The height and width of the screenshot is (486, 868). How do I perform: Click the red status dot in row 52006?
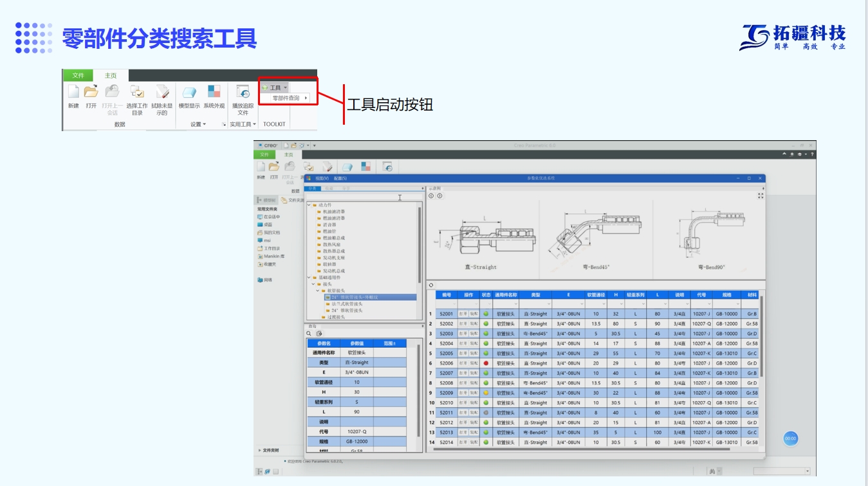[486, 363]
